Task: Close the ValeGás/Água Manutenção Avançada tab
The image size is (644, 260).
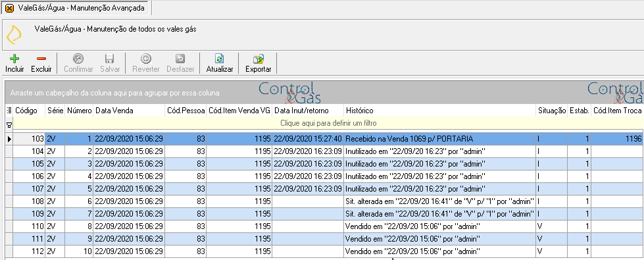Action: [9, 8]
